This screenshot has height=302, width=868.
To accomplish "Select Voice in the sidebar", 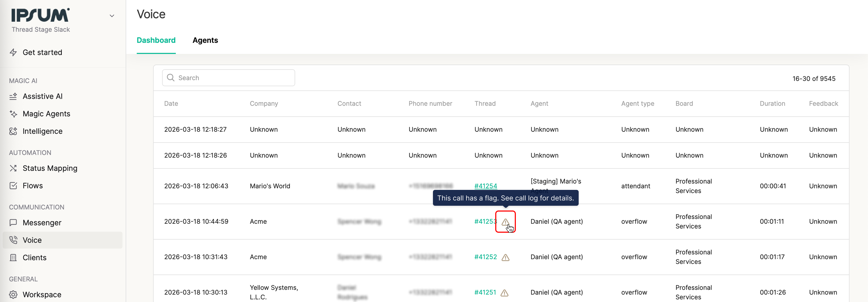I will (32, 240).
